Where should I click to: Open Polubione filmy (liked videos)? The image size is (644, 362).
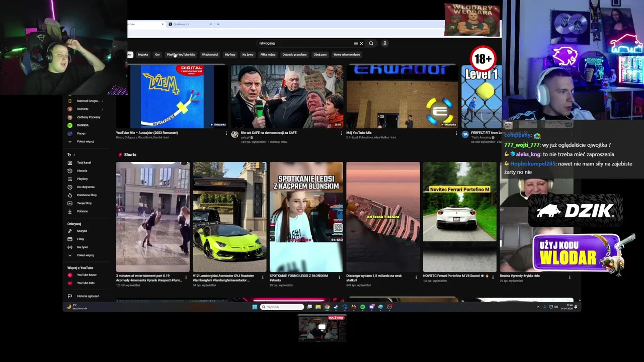pyautogui.click(x=87, y=195)
